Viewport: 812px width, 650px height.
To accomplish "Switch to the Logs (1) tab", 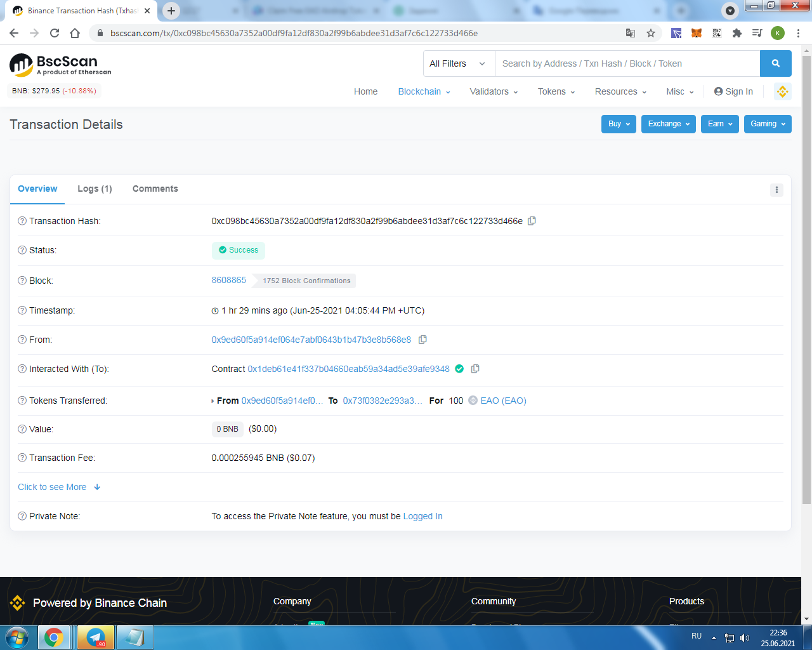I will tap(95, 189).
